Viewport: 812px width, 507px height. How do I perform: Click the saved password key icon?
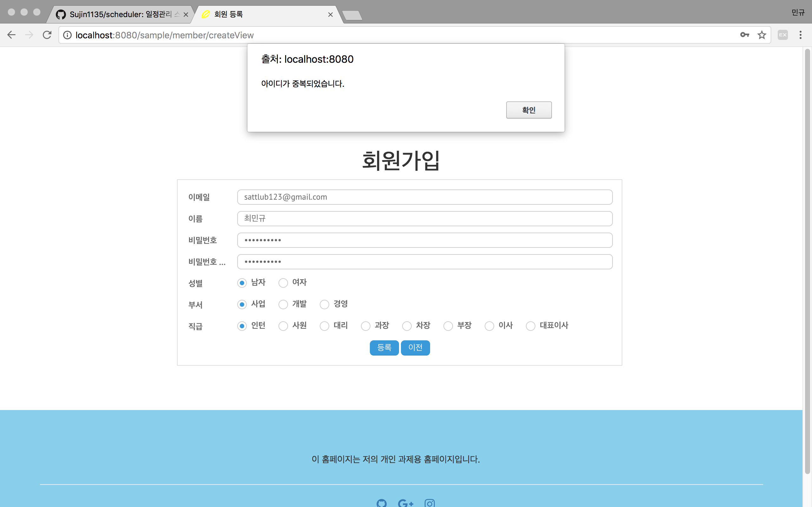744,35
